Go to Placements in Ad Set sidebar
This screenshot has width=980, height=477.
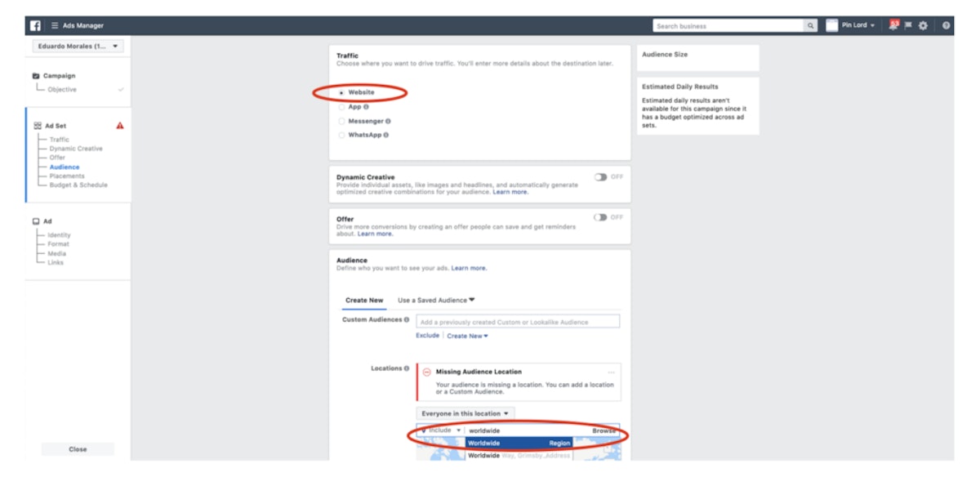click(66, 176)
